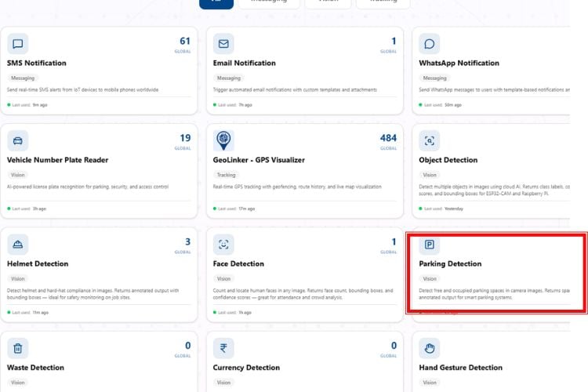Click the 'AI-powered license plate recognition' description
The height and width of the screenshot is (392, 588).
click(x=88, y=187)
